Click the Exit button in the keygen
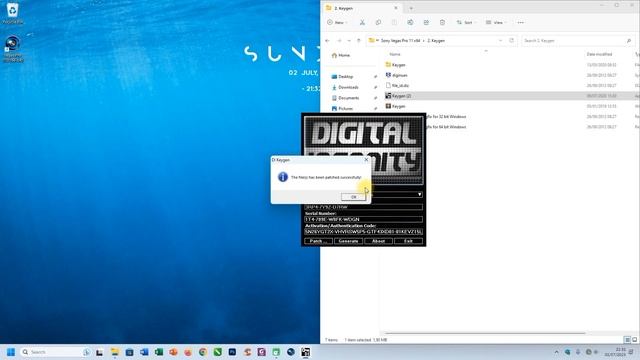The image size is (640, 360). (408, 241)
